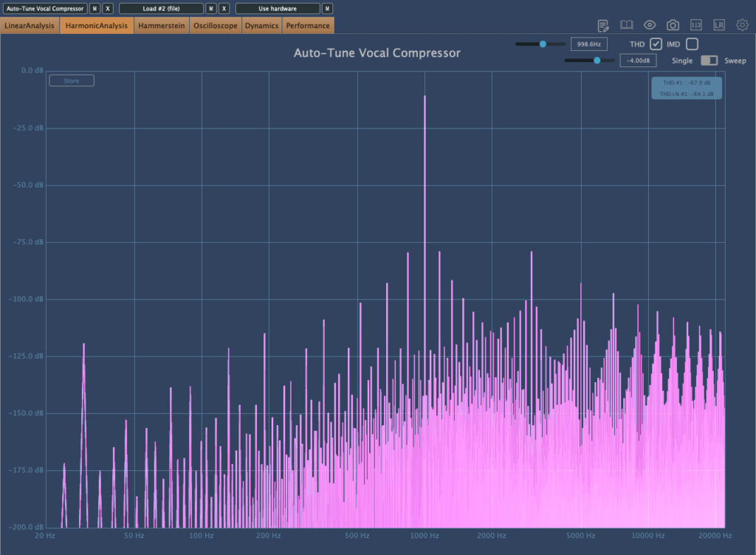Open Hammerstein tab
Screen dimensions: 756x555
coord(162,26)
